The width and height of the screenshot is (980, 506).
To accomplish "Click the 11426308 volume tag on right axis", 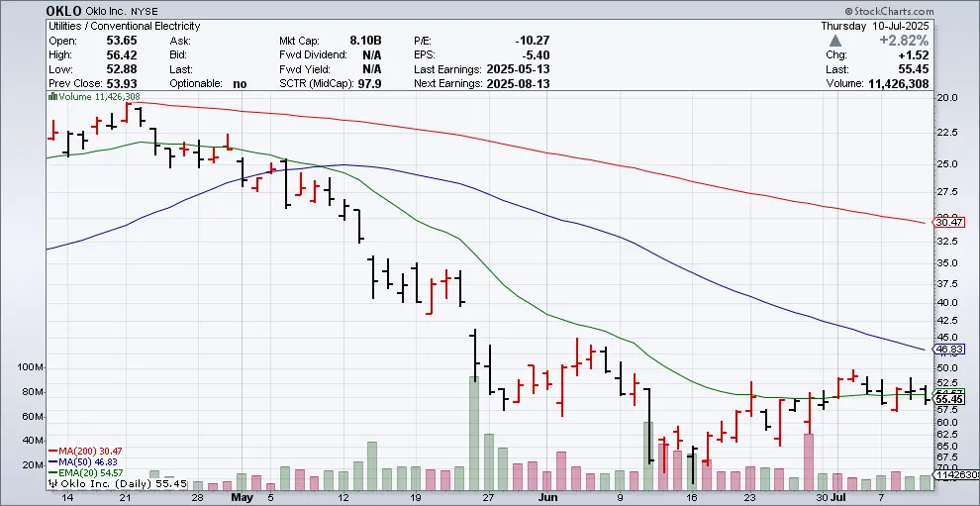I will 955,475.
